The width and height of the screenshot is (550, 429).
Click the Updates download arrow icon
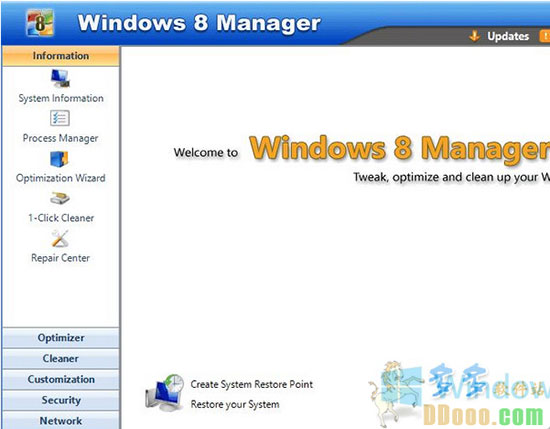pos(475,36)
